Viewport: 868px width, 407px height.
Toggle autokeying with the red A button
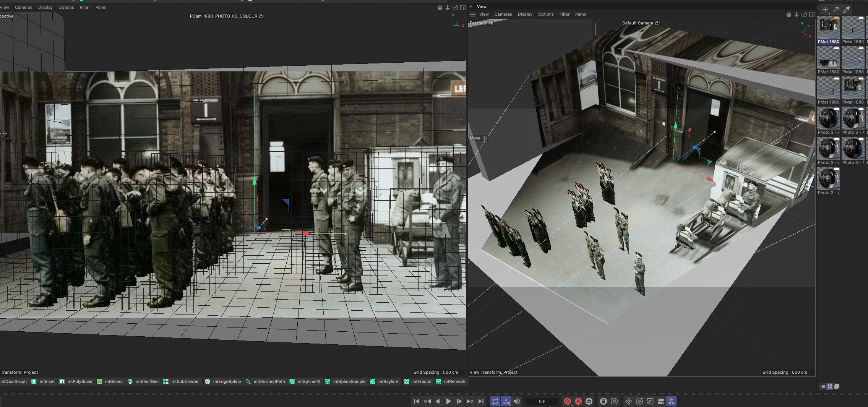click(578, 401)
